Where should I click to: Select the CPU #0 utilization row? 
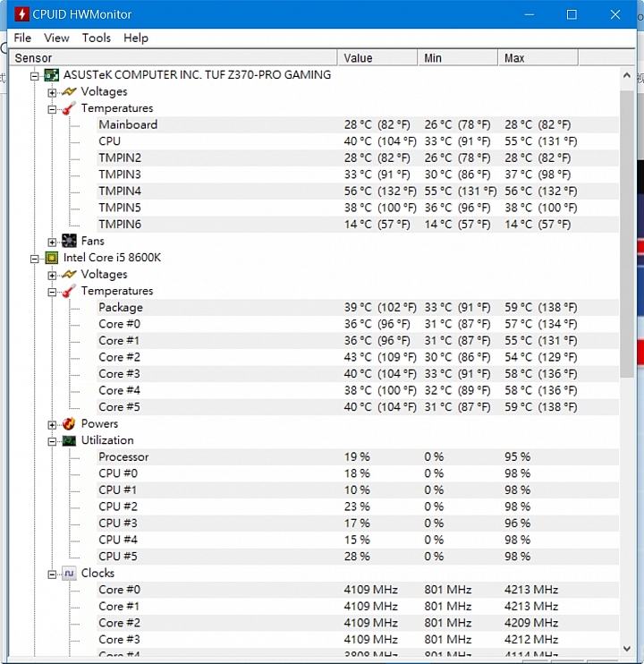(x=358, y=473)
